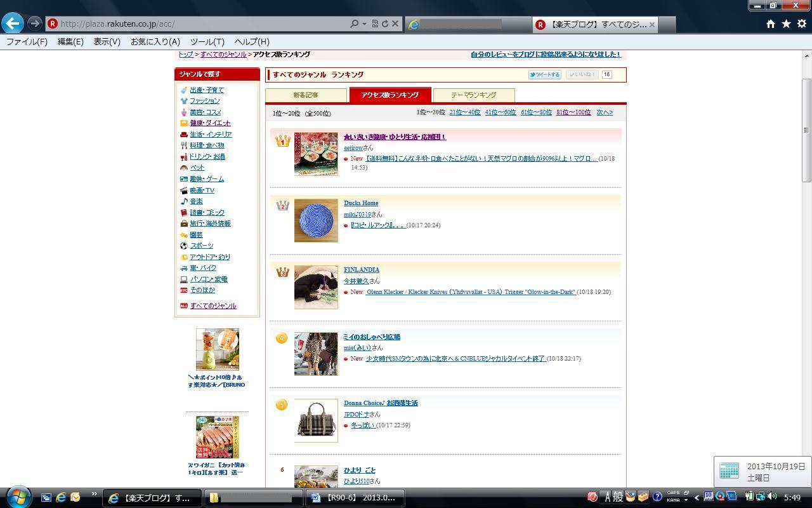Open the 料理・食べ物 genre link

[207, 145]
